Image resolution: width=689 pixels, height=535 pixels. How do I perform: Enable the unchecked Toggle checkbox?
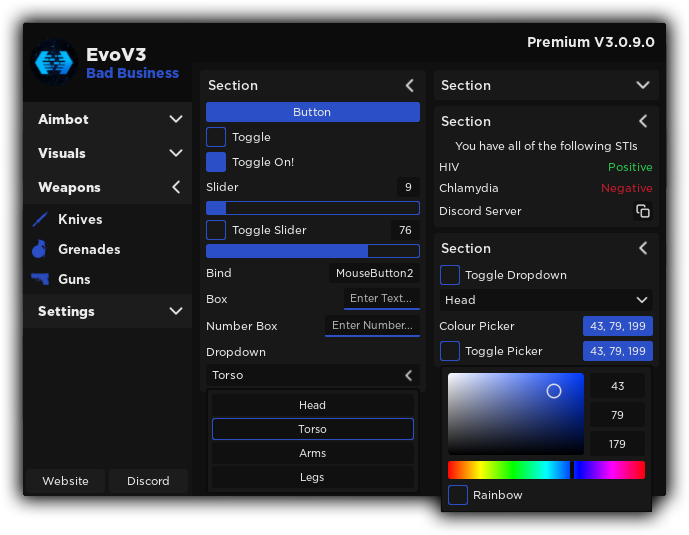(x=216, y=137)
